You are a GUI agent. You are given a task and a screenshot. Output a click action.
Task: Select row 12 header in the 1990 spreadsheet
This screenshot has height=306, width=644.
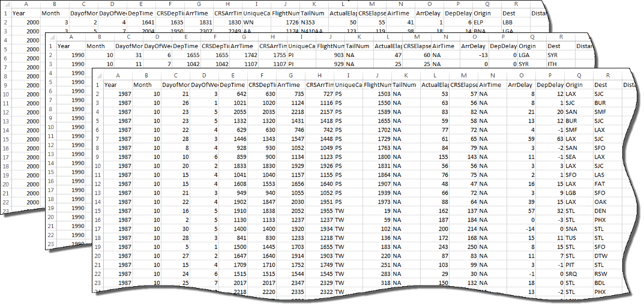[50, 145]
